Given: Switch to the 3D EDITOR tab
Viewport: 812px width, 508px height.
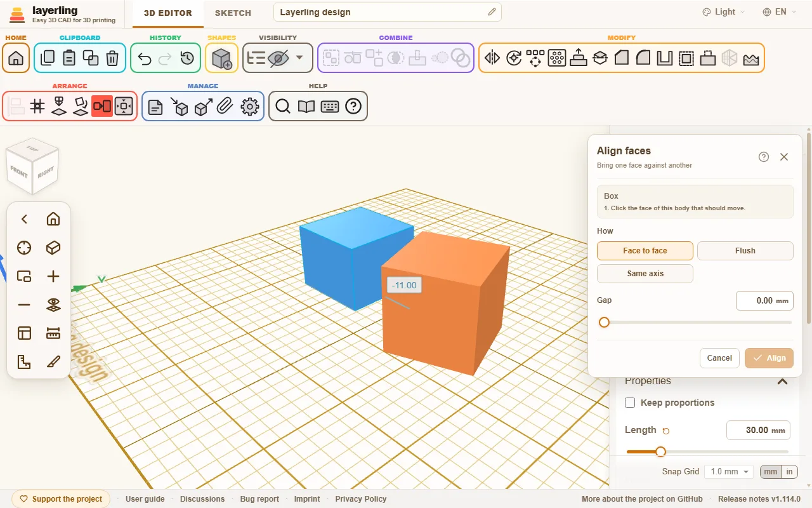Looking at the screenshot, I should point(167,13).
